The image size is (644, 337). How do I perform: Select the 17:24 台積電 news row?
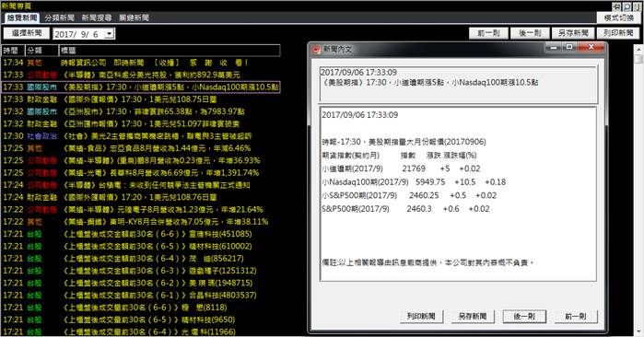pos(141,185)
